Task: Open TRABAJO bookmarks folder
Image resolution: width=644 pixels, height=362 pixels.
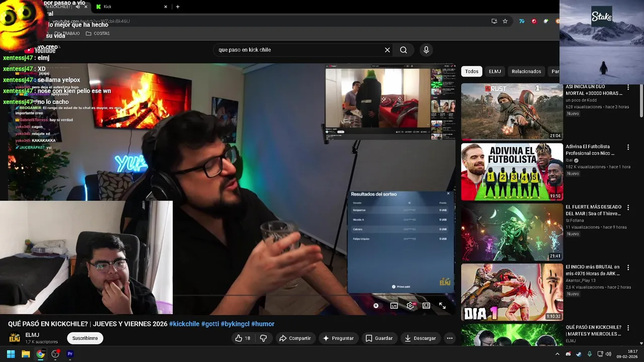Action: (67, 33)
